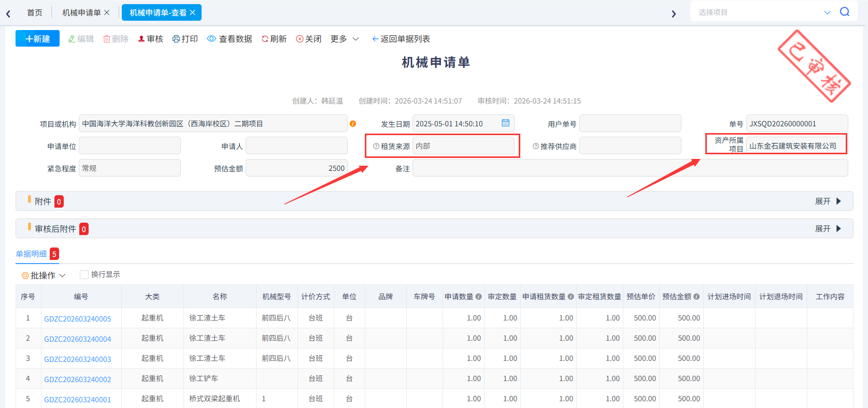Open asset link GDZC202603240005
This screenshot has height=408, width=868.
[x=78, y=319]
